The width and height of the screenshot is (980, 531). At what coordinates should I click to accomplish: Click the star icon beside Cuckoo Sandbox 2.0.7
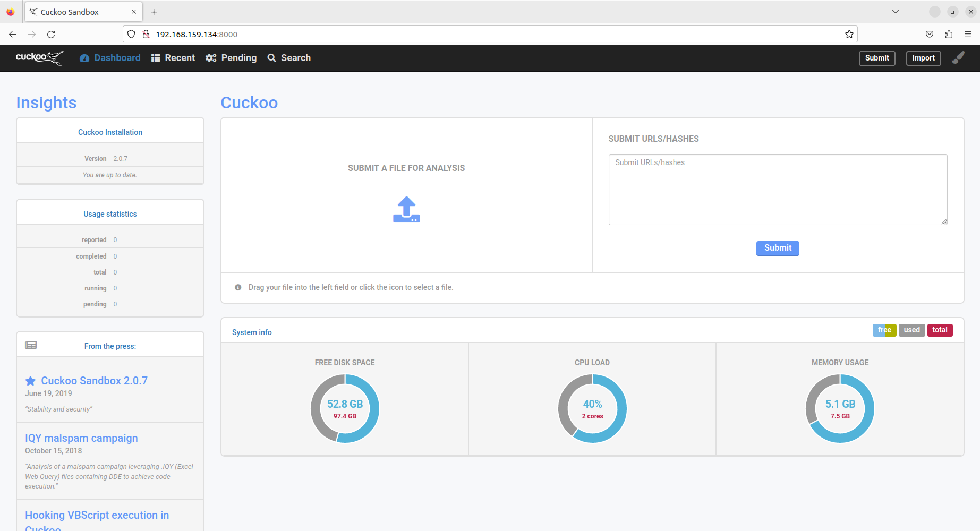coord(31,381)
